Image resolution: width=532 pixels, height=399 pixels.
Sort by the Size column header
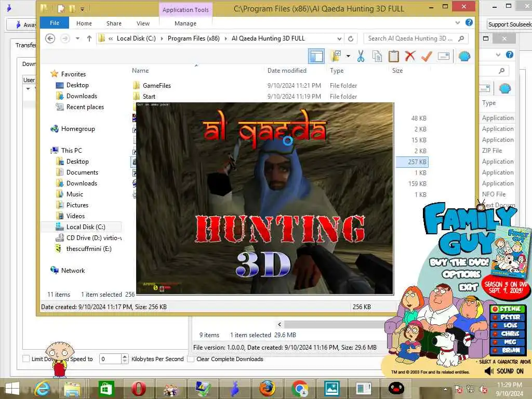pyautogui.click(x=397, y=71)
